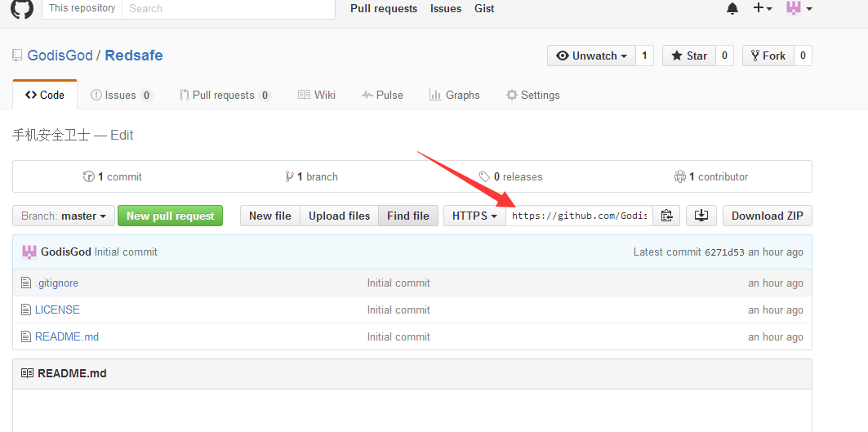
Task: Edit the repository description
Action: click(122, 135)
